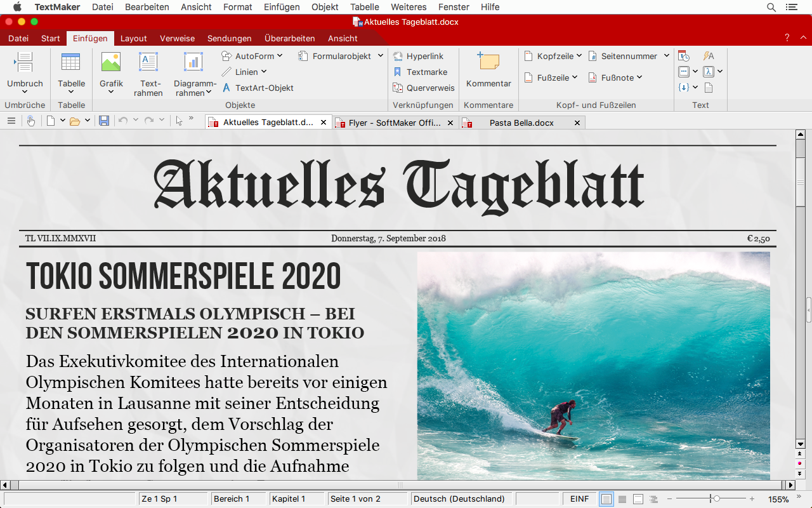Expand the Kopfzeile dropdown arrow
The height and width of the screenshot is (508, 812).
click(579, 56)
